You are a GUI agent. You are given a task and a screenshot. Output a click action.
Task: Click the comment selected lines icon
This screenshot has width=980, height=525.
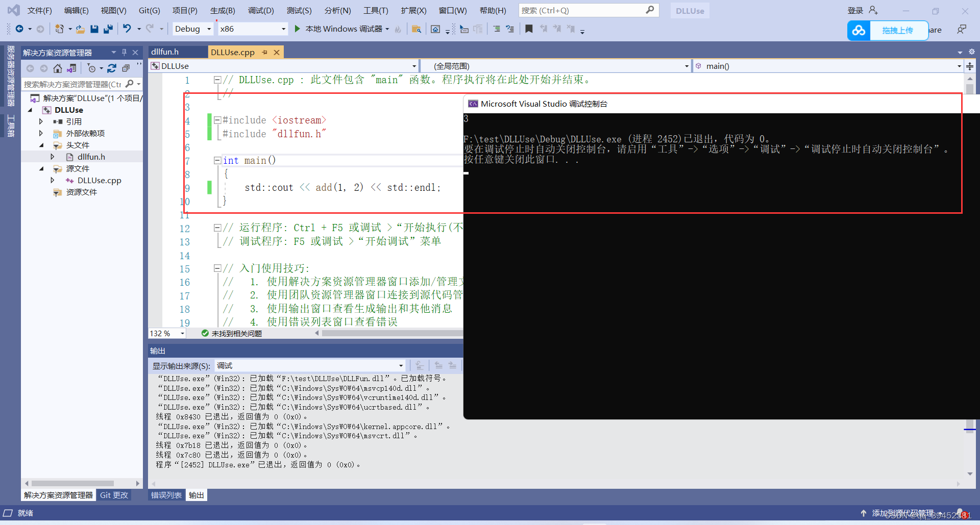(497, 29)
